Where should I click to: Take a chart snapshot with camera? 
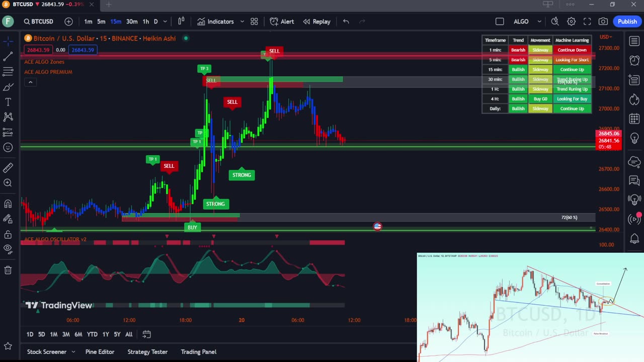point(603,22)
